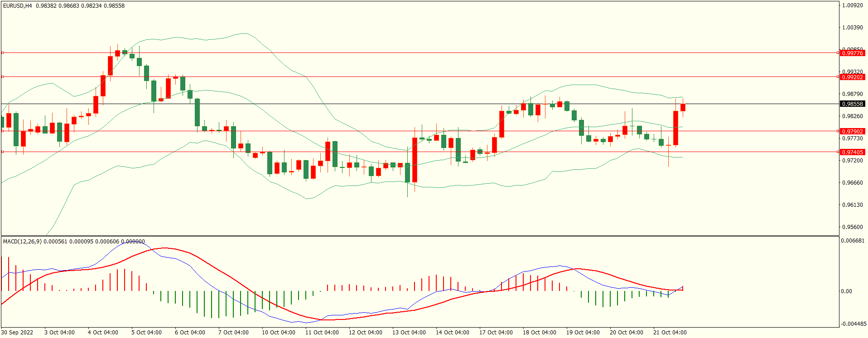Click the 0.95600 price scale label
Viewport: 868px width, 338px height.
pos(852,227)
